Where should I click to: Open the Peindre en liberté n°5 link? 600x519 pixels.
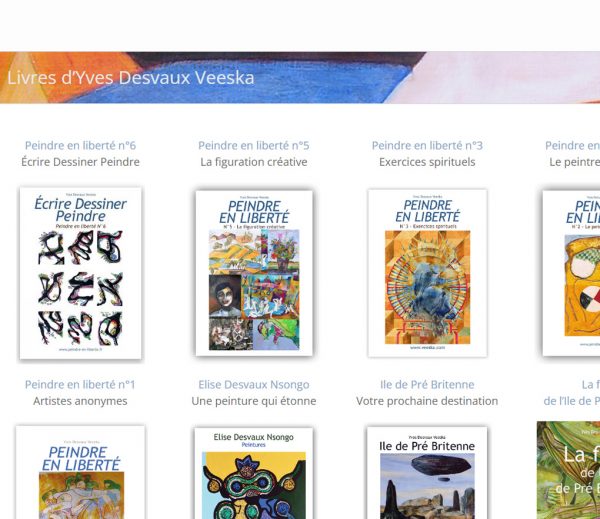(254, 145)
